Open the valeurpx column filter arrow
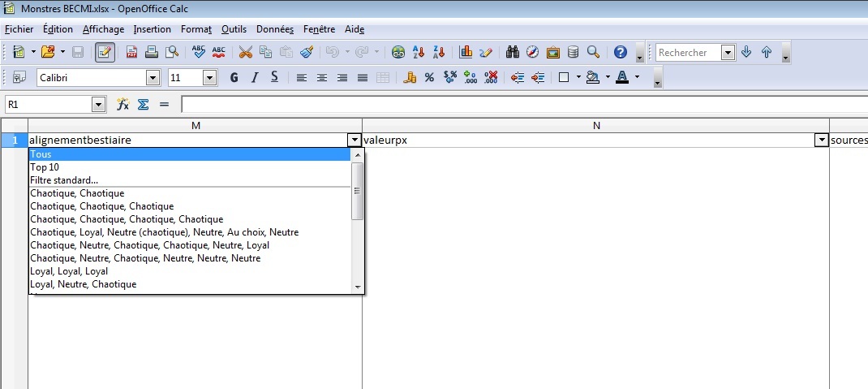868x389 pixels. (822, 140)
